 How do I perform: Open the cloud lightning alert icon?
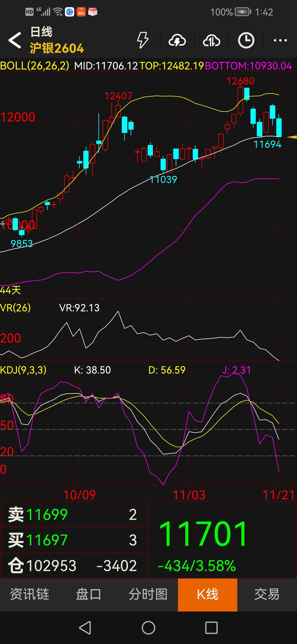(177, 40)
